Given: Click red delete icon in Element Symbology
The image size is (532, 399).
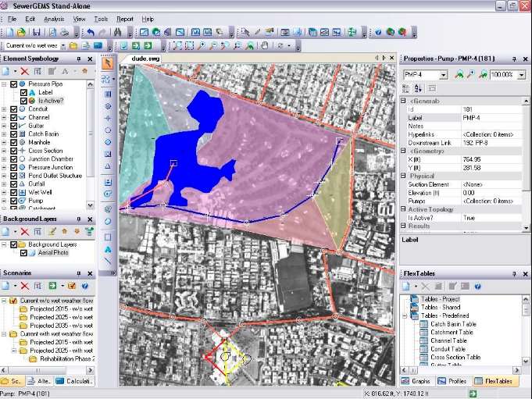Looking at the screenshot, I should [24, 71].
